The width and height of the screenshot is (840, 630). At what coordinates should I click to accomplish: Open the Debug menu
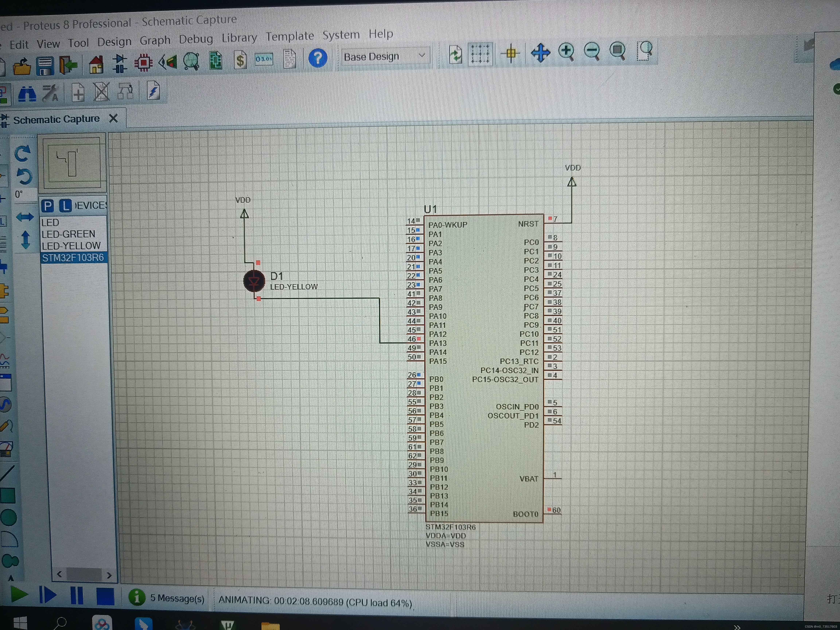tap(196, 39)
